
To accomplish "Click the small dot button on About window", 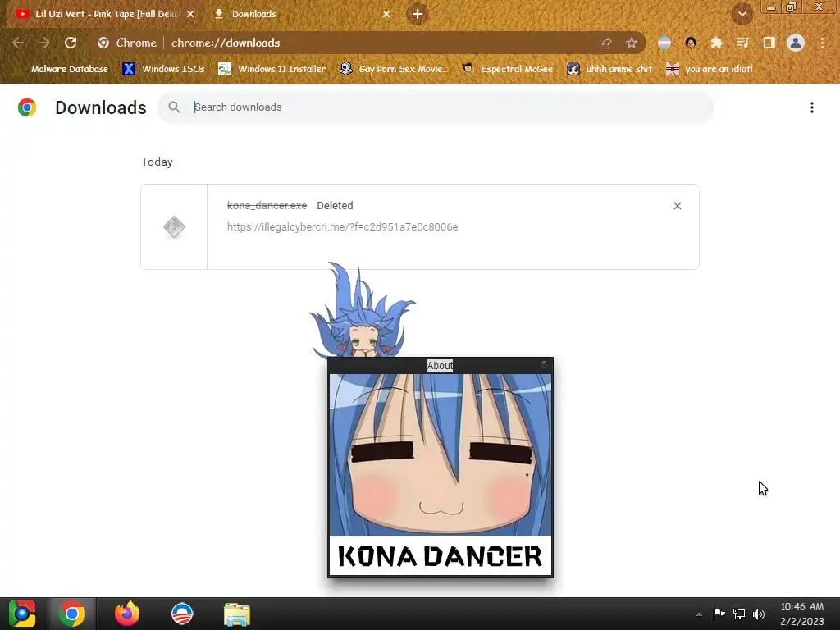I will point(543,364).
